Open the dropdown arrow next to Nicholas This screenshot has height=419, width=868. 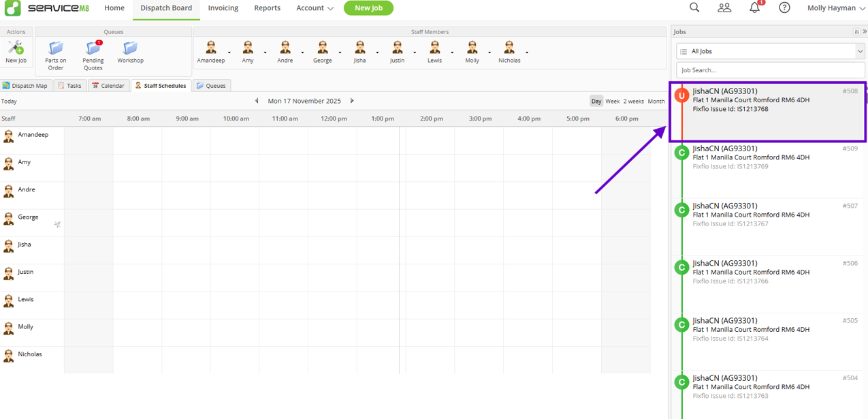(x=527, y=52)
